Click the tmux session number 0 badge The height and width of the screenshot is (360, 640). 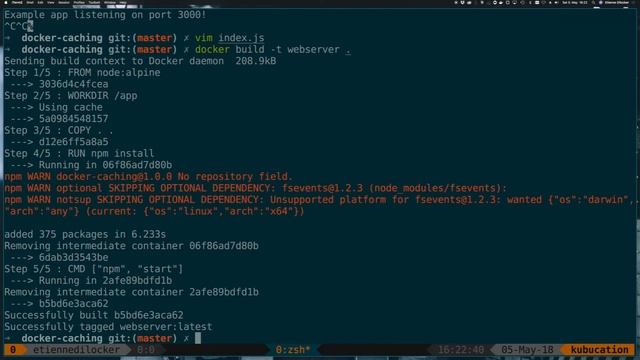click(x=13, y=350)
